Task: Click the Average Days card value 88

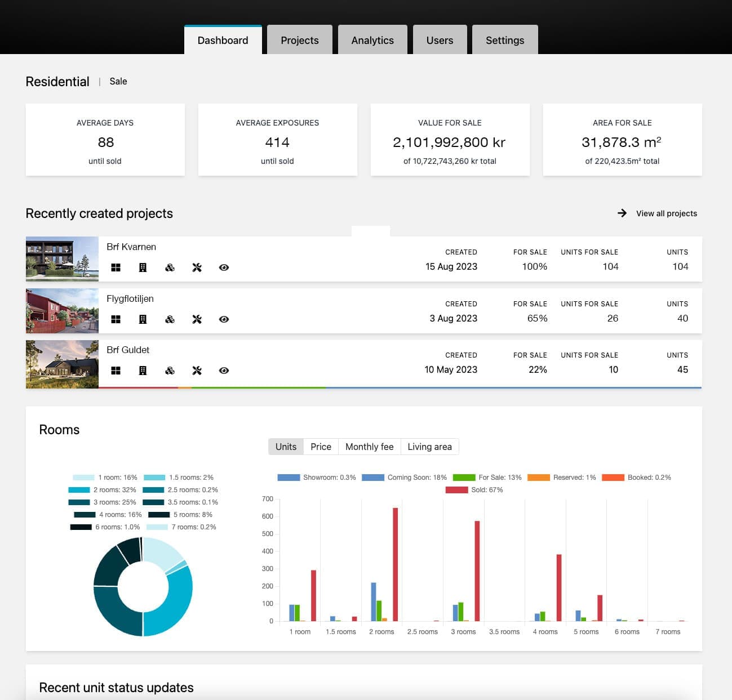Action: [106, 142]
